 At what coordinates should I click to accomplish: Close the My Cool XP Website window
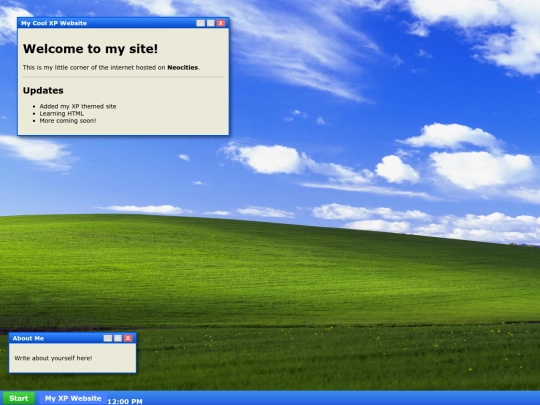pos(221,23)
